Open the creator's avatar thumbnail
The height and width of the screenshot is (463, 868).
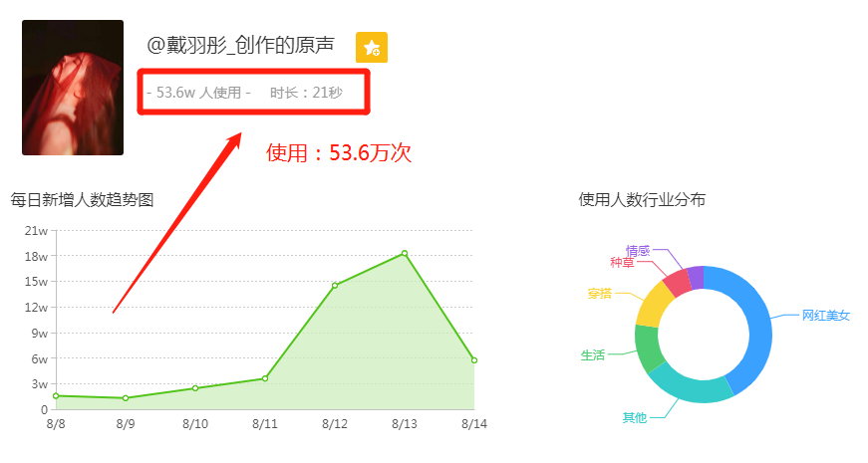click(73, 88)
